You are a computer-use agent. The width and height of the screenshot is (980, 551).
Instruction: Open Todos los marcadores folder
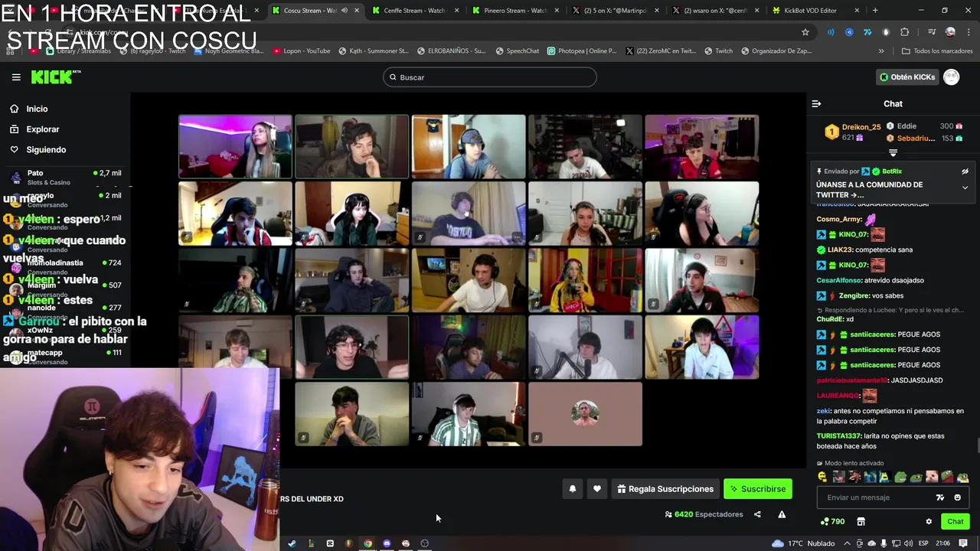point(937,51)
